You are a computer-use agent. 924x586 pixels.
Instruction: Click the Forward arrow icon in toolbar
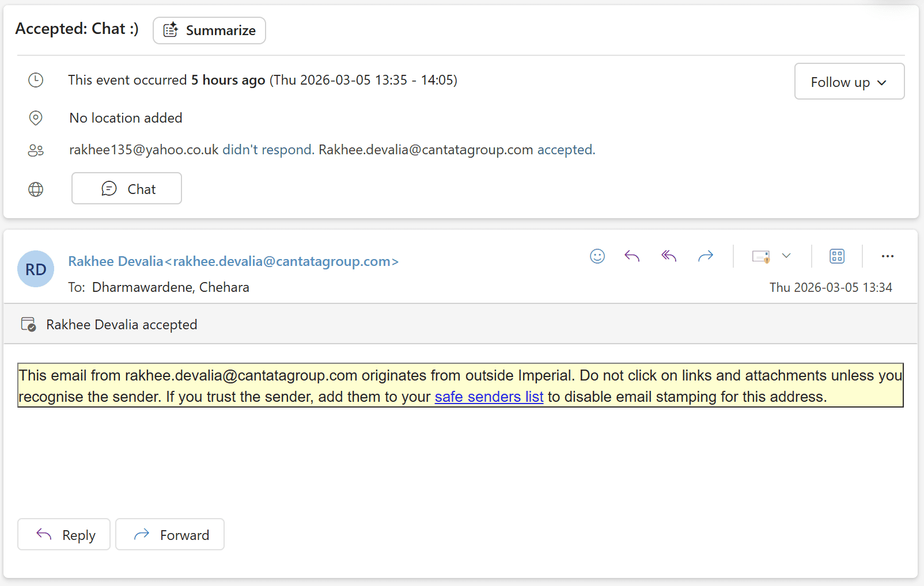click(x=706, y=256)
